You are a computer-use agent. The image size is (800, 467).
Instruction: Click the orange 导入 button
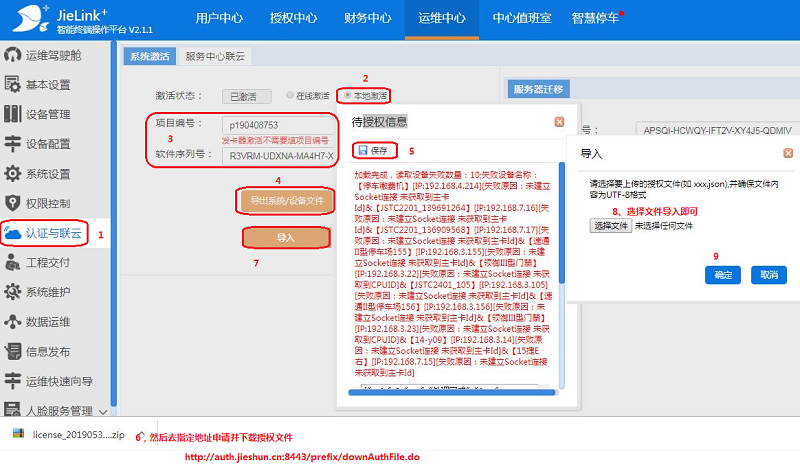coord(286,238)
